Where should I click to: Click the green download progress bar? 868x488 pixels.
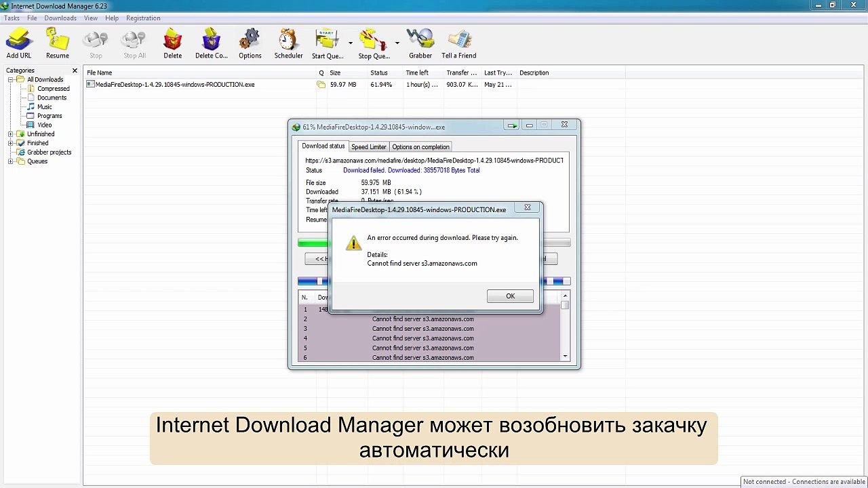pos(313,243)
